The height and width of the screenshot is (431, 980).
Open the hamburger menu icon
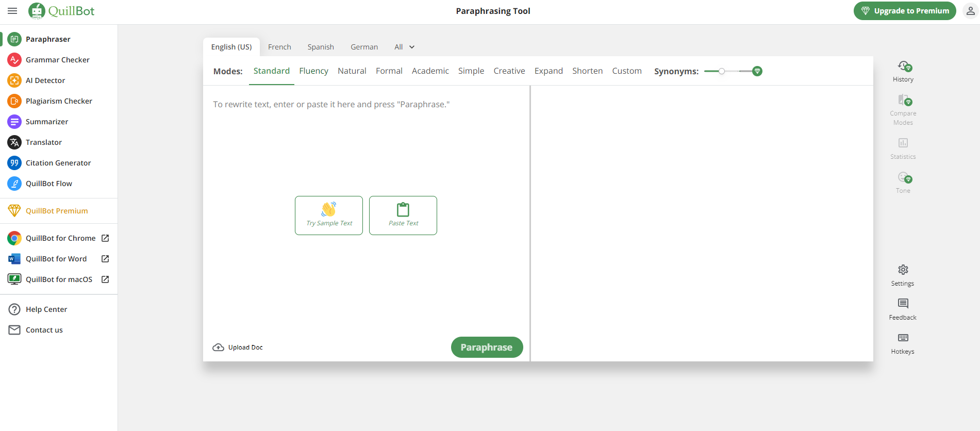[x=12, y=11]
